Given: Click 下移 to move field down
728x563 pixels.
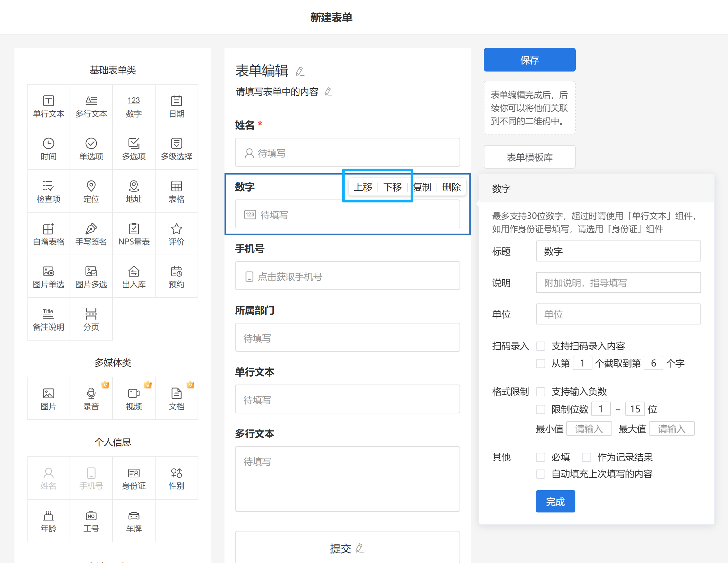Looking at the screenshot, I should (392, 187).
